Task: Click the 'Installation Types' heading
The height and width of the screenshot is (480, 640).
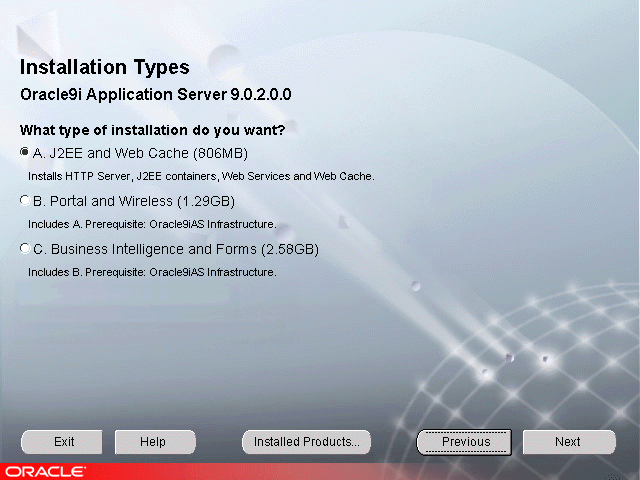Action: tap(104, 67)
